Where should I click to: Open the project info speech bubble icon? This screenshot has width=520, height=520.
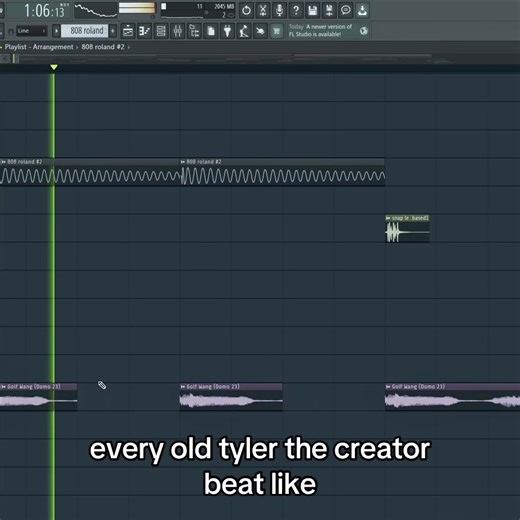coord(346,11)
